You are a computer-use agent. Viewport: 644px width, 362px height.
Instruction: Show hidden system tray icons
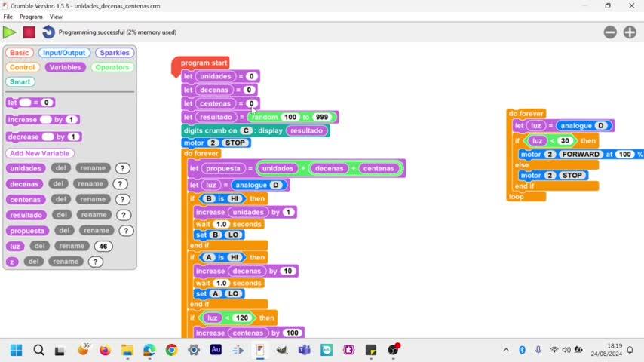pos(506,350)
